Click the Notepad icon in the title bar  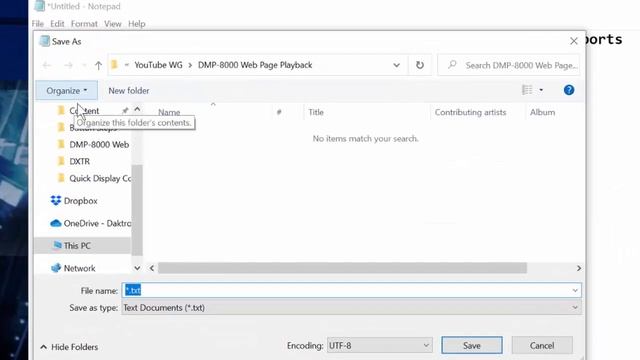pos(40,6)
